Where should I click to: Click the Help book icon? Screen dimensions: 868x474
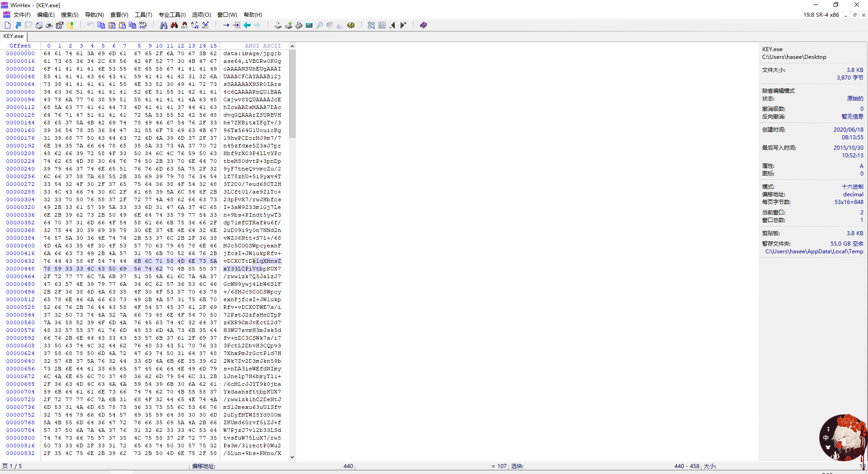(x=423, y=25)
